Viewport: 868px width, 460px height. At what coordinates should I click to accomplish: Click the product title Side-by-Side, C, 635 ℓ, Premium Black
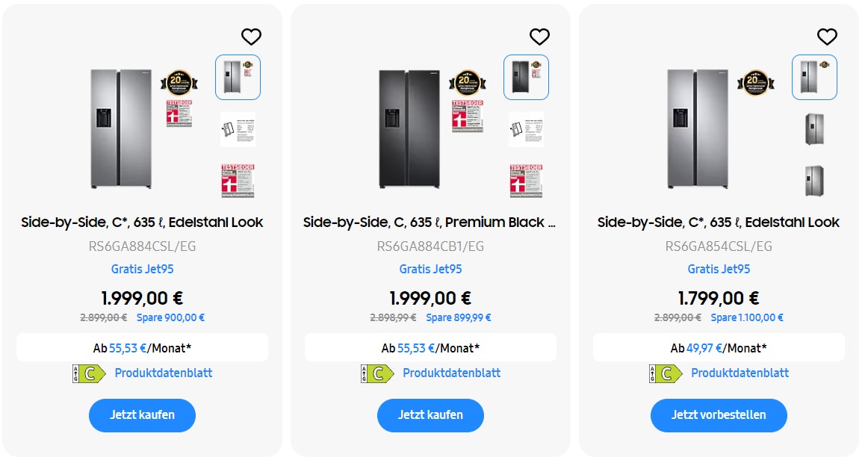point(430,222)
